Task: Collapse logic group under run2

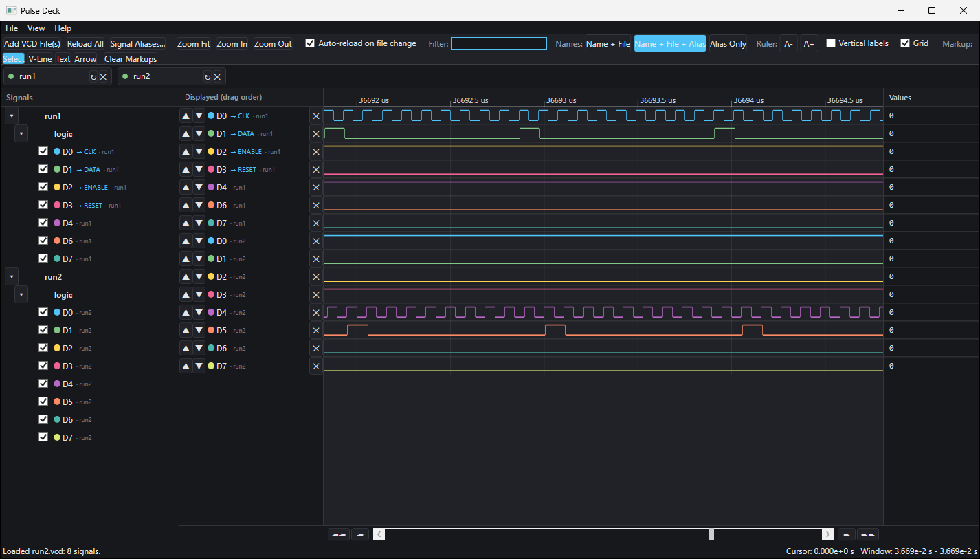Action: 21,295
